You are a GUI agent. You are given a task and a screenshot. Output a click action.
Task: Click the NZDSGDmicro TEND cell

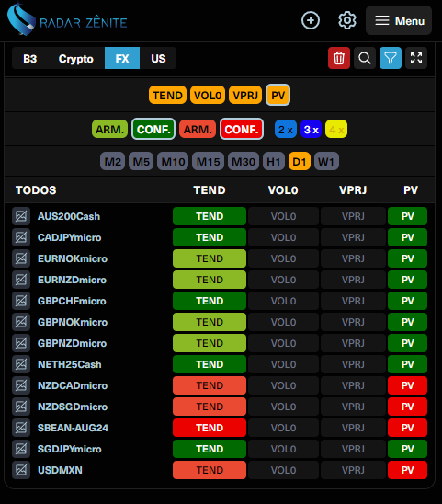pyautogui.click(x=210, y=407)
